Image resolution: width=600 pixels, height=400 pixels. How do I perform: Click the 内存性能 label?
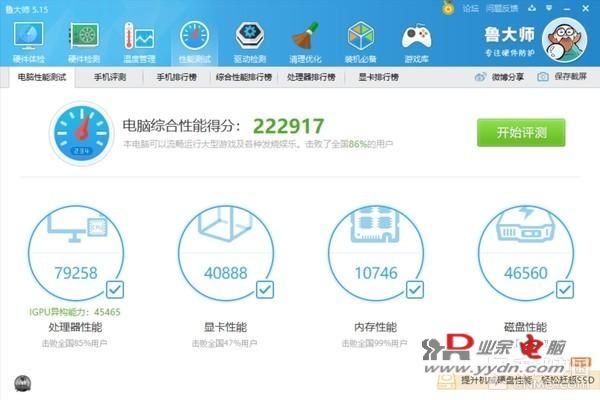tap(375, 327)
